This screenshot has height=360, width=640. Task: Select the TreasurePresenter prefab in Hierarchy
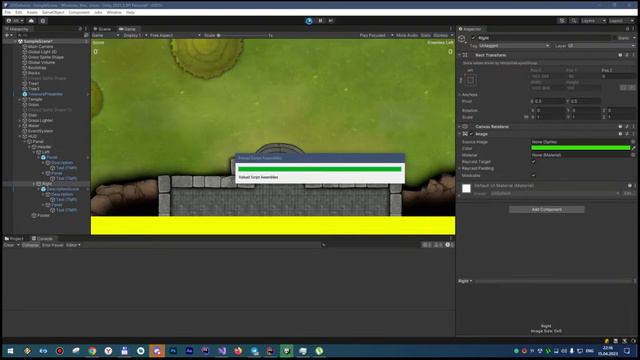tap(45, 94)
